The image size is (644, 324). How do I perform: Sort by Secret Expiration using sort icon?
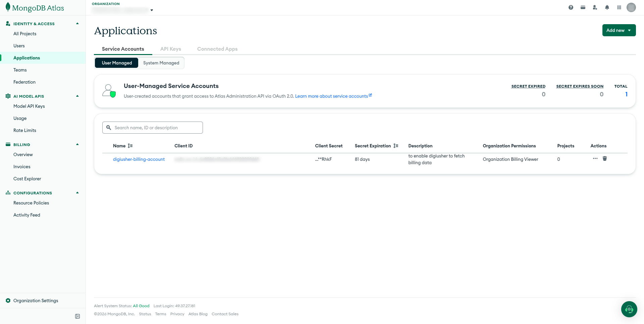(396, 146)
